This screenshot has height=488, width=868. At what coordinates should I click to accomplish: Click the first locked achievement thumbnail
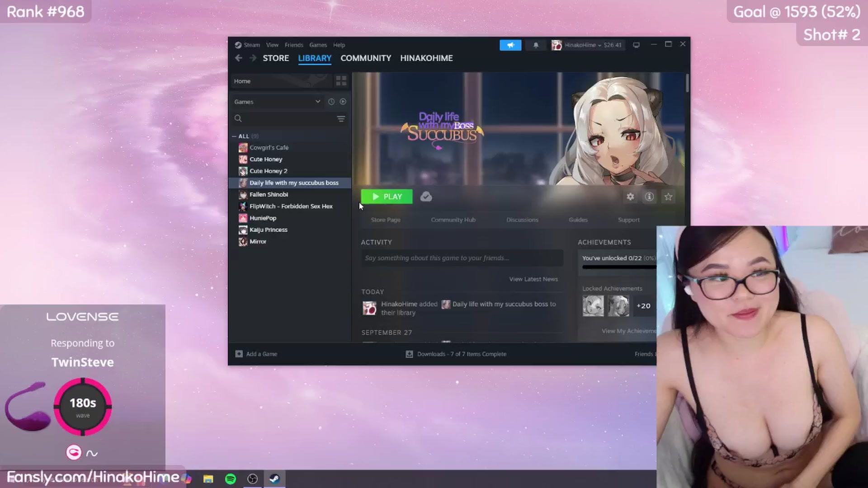(593, 306)
